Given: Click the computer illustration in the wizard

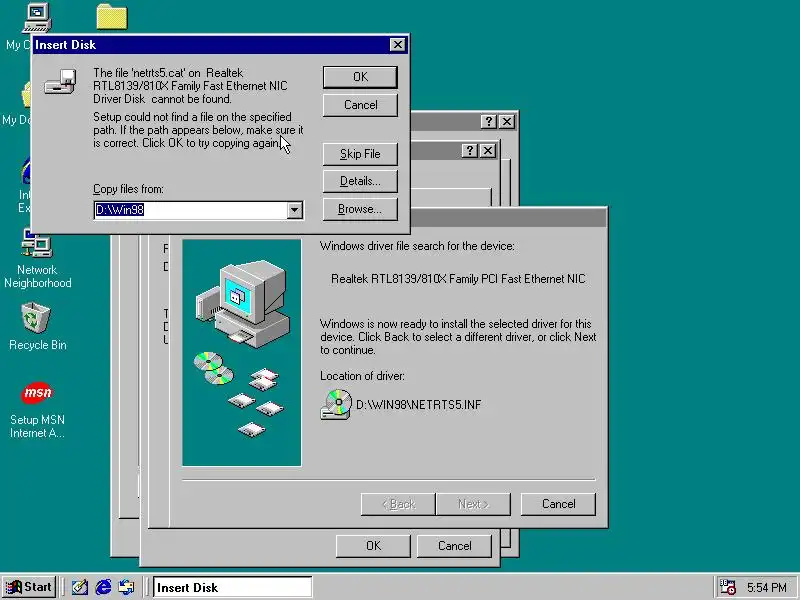Looking at the screenshot, I should 243,304.
